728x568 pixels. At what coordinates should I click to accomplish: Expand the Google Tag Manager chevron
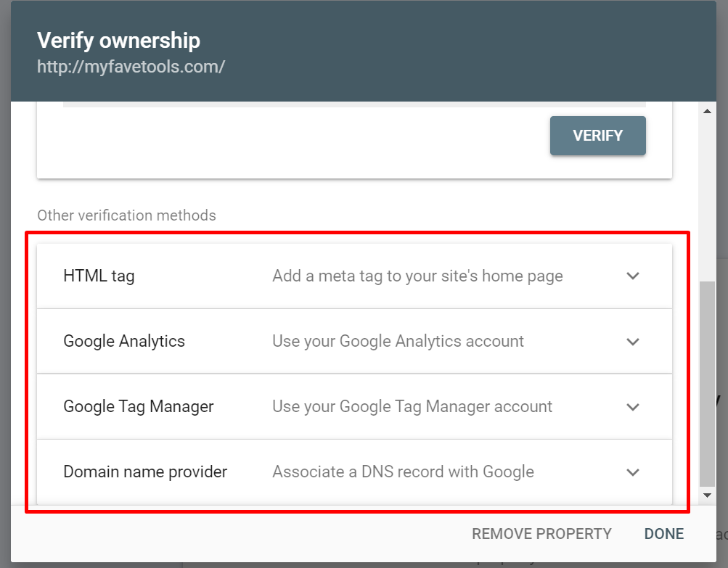[633, 407]
